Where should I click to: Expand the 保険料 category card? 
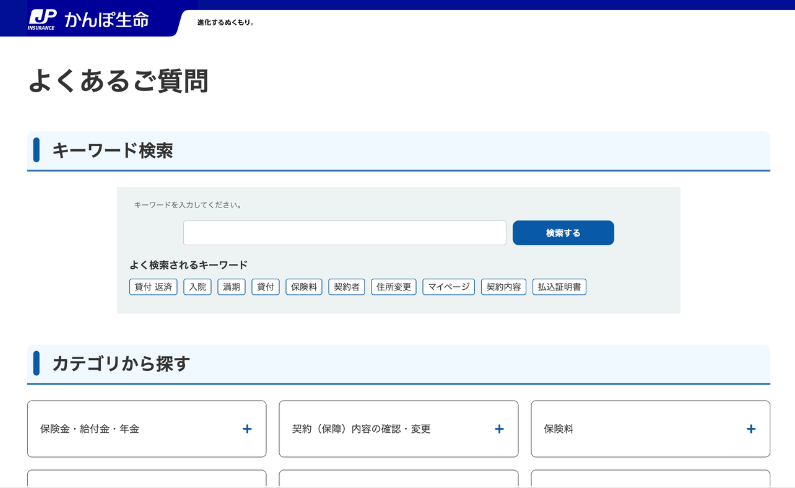(x=651, y=429)
